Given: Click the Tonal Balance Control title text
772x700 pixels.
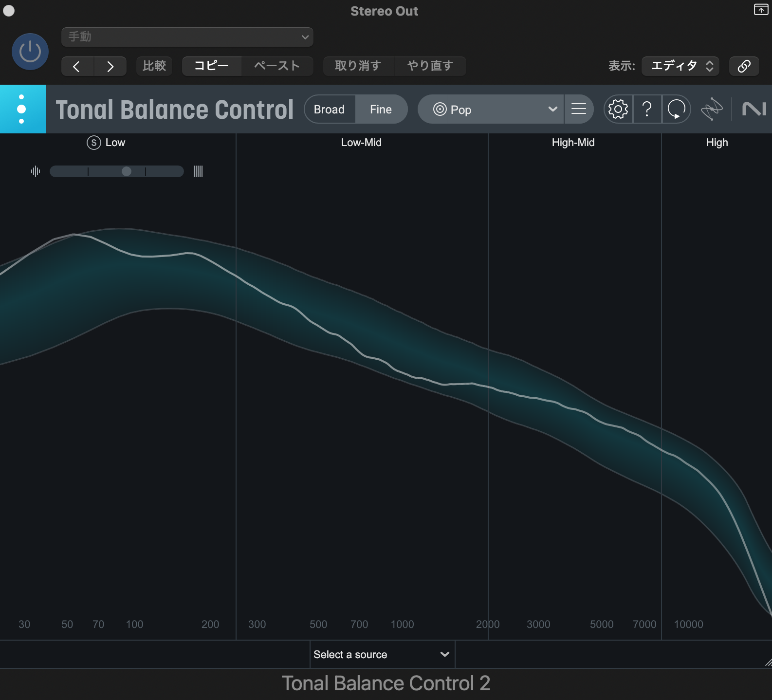Looking at the screenshot, I should (x=175, y=110).
